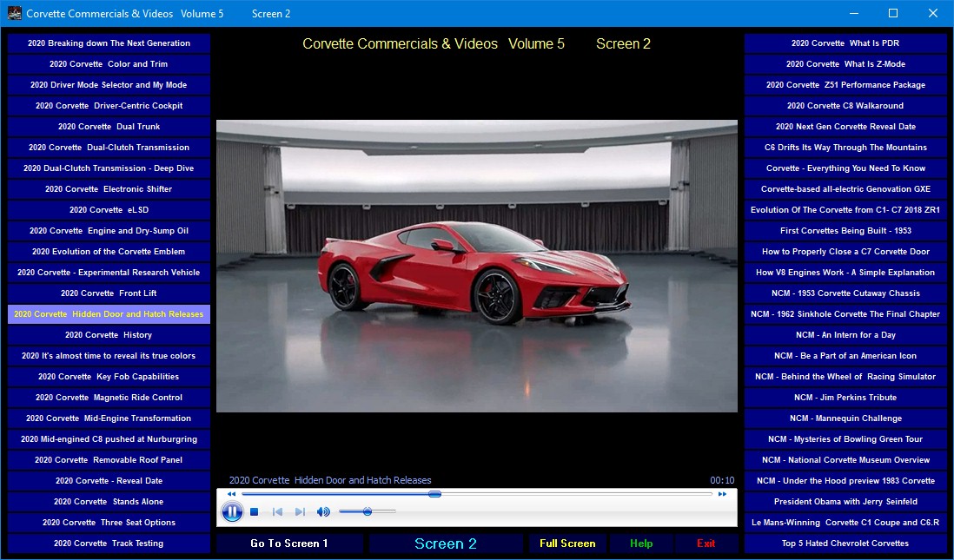Click the Screen 2 label button

click(446, 544)
